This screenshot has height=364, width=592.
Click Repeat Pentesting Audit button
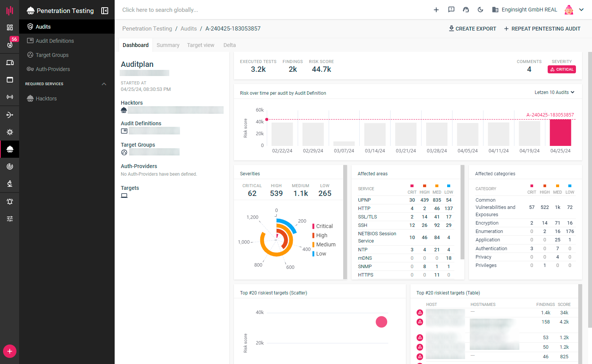[542, 29]
